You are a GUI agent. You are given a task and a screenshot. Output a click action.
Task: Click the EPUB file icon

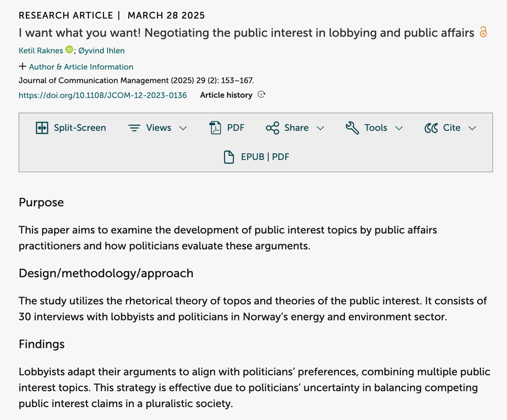point(229,157)
